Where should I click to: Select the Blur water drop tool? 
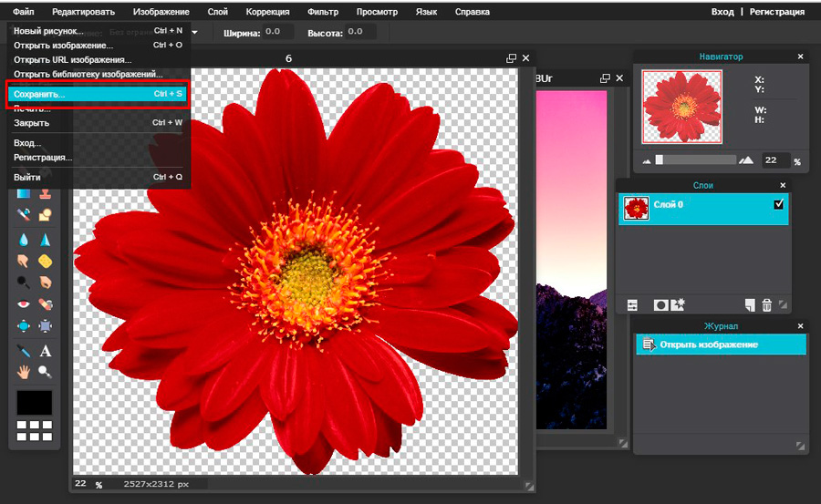[25, 240]
